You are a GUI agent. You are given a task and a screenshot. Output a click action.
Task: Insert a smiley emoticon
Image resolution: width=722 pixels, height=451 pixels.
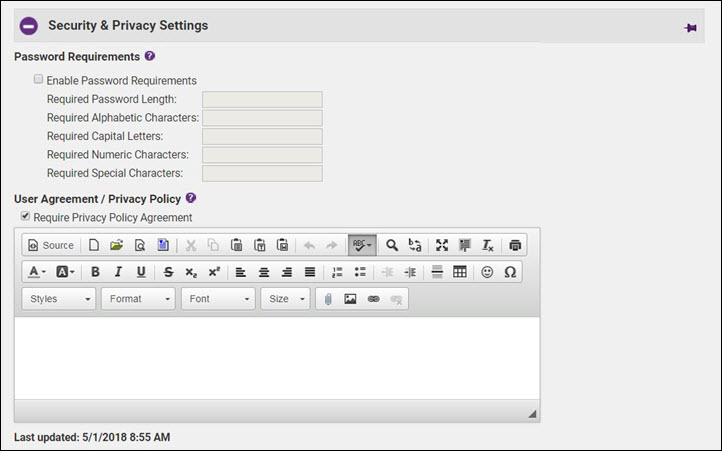487,272
